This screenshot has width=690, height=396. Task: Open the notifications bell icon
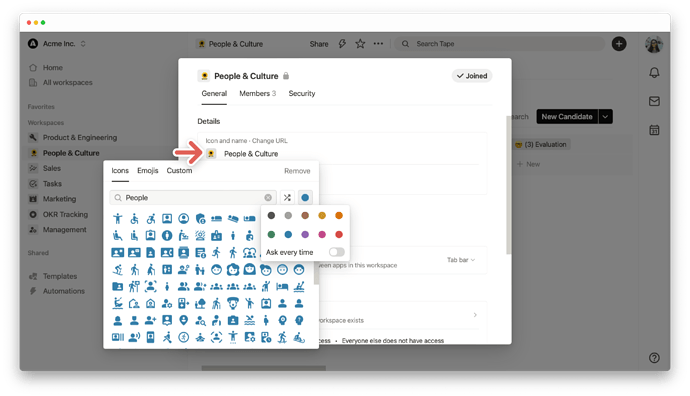click(654, 73)
